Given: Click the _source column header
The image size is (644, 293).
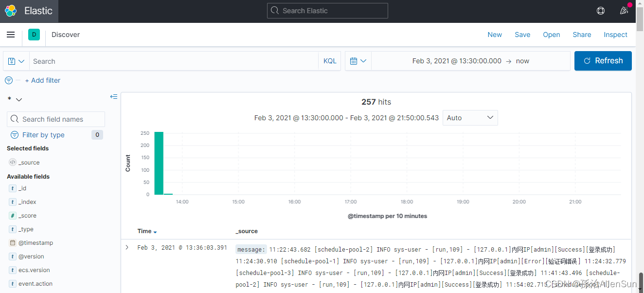Looking at the screenshot, I should 247,231.
